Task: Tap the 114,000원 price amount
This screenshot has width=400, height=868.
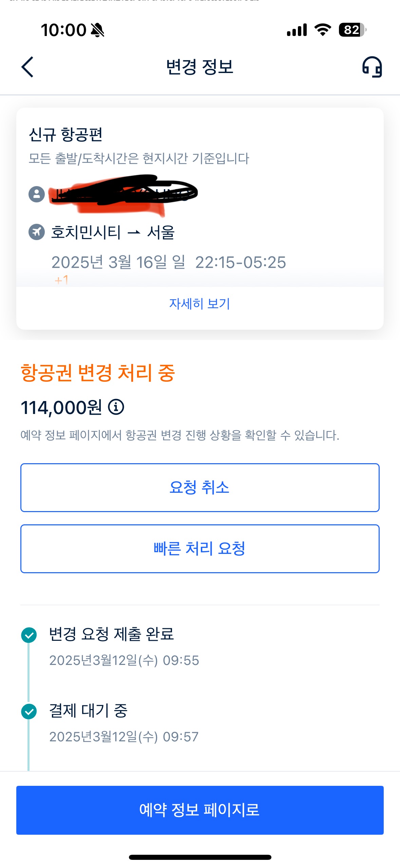Action: click(x=61, y=408)
